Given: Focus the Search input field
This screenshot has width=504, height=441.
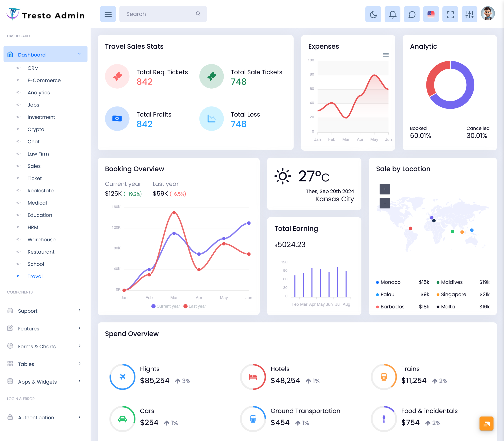Looking at the screenshot, I should [x=163, y=14].
